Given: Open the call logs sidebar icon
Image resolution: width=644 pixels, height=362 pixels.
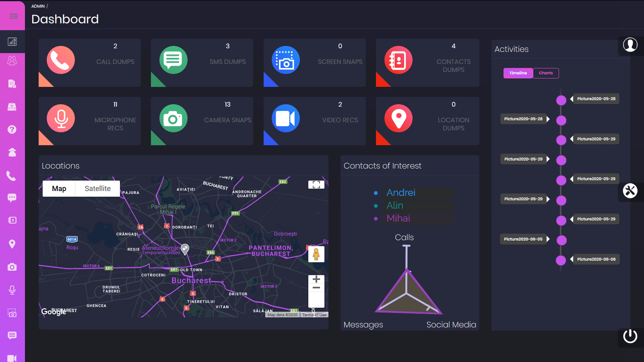Looking at the screenshot, I should coord(12,176).
